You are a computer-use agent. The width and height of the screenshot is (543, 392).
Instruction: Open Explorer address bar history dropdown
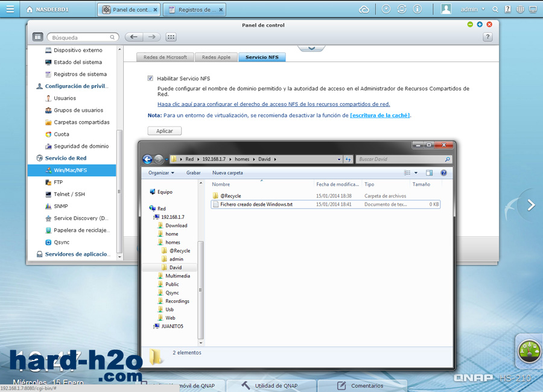coord(338,159)
